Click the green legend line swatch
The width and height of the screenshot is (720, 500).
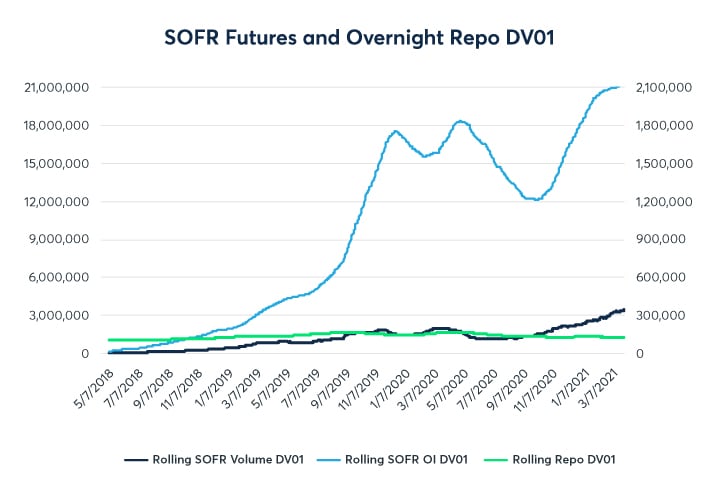point(493,459)
